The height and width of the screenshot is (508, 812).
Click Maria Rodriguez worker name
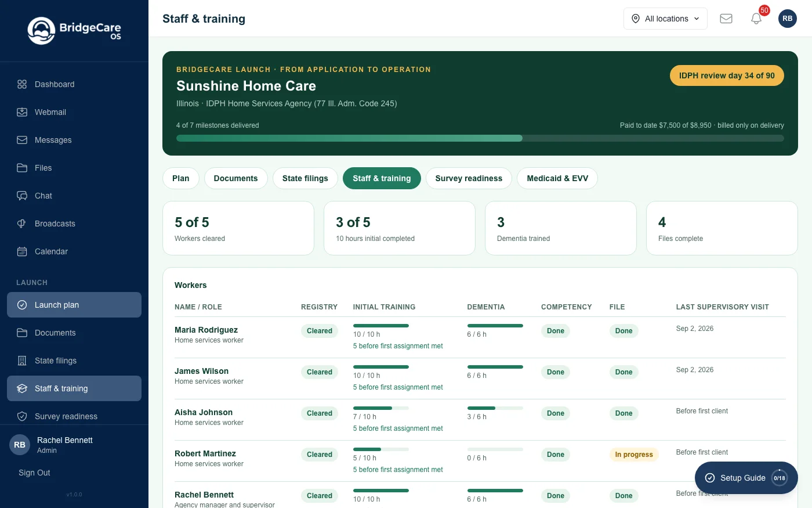[206, 330]
